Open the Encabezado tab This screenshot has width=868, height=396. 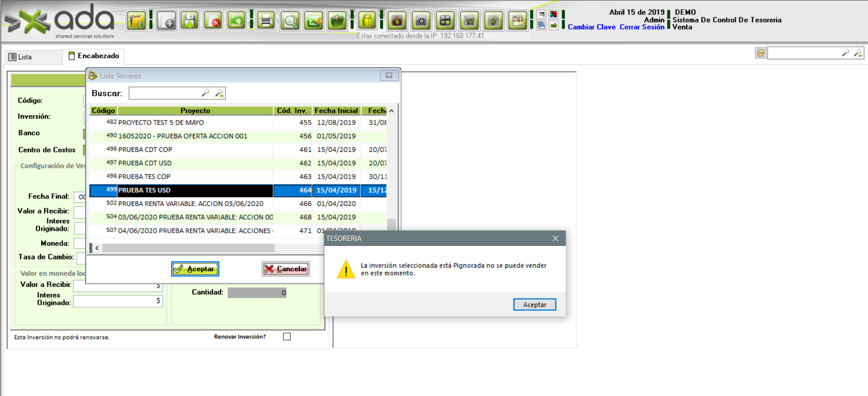click(94, 56)
